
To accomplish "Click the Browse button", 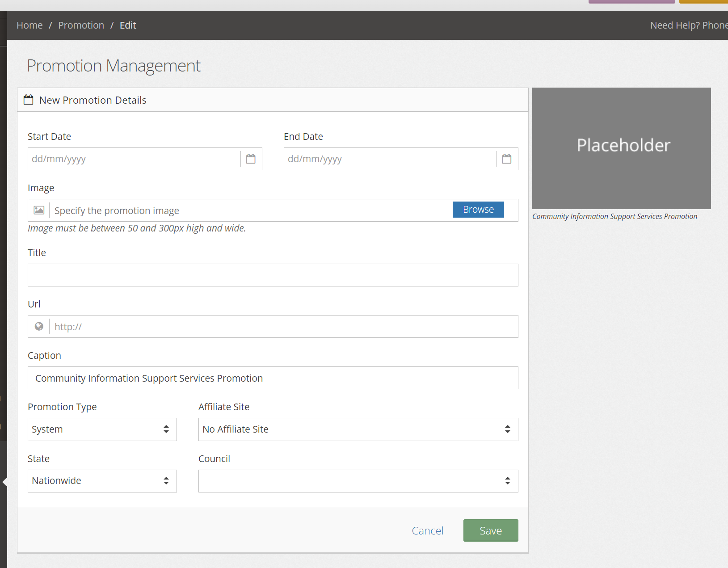I will point(478,210).
